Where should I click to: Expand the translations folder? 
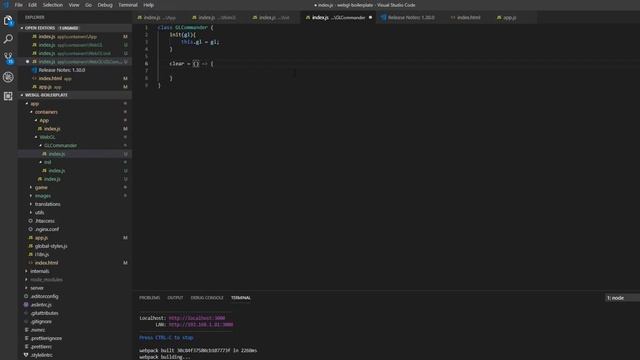tap(47, 204)
